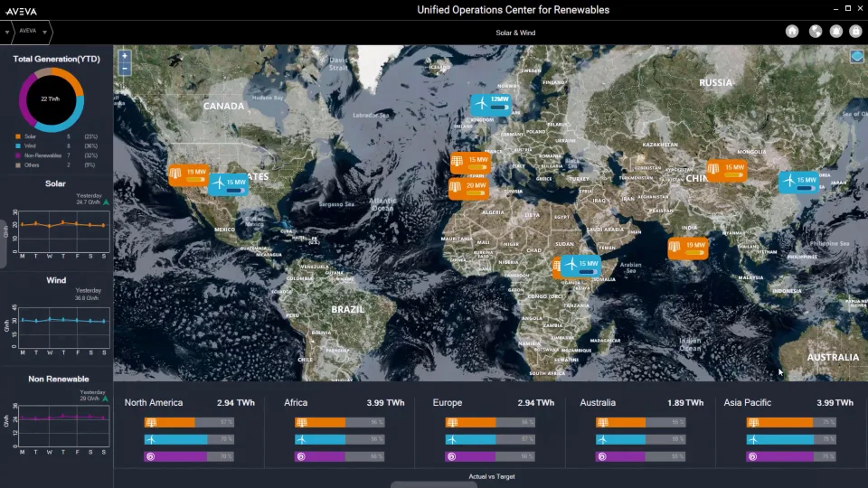Viewport: 868px width, 488px height.
Task: Expand the dropdown arrow right of AVEVA breadcrumb
Action: pyautogui.click(x=44, y=32)
